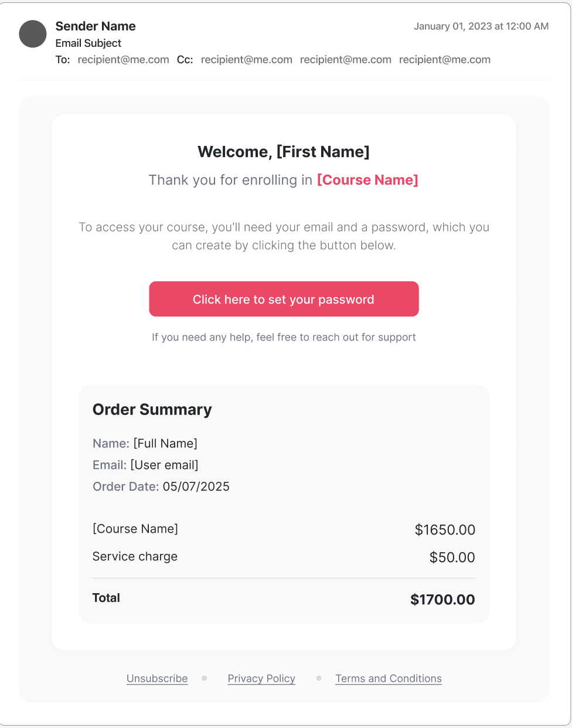572x728 pixels.
Task: Click the Sender Name text
Action: (96, 26)
